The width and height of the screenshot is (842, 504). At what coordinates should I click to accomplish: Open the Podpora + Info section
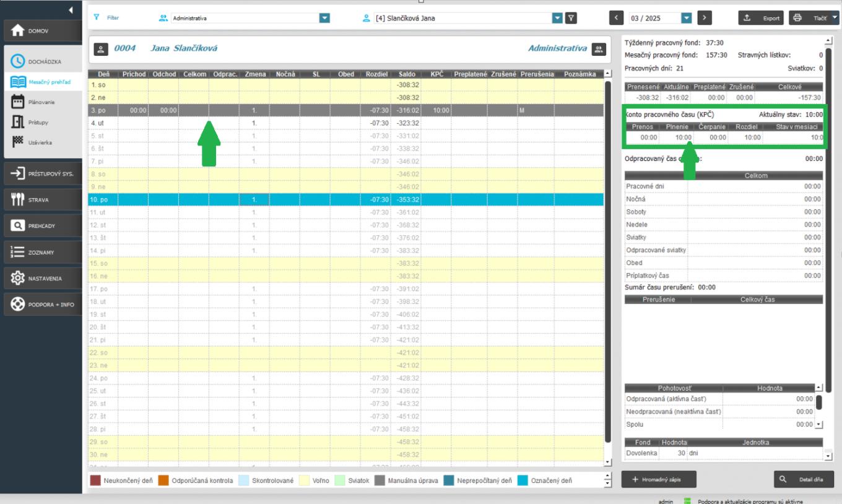[41, 304]
